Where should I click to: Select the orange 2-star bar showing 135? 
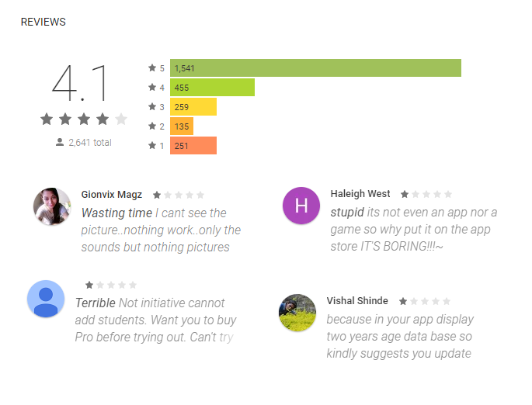tap(182, 126)
